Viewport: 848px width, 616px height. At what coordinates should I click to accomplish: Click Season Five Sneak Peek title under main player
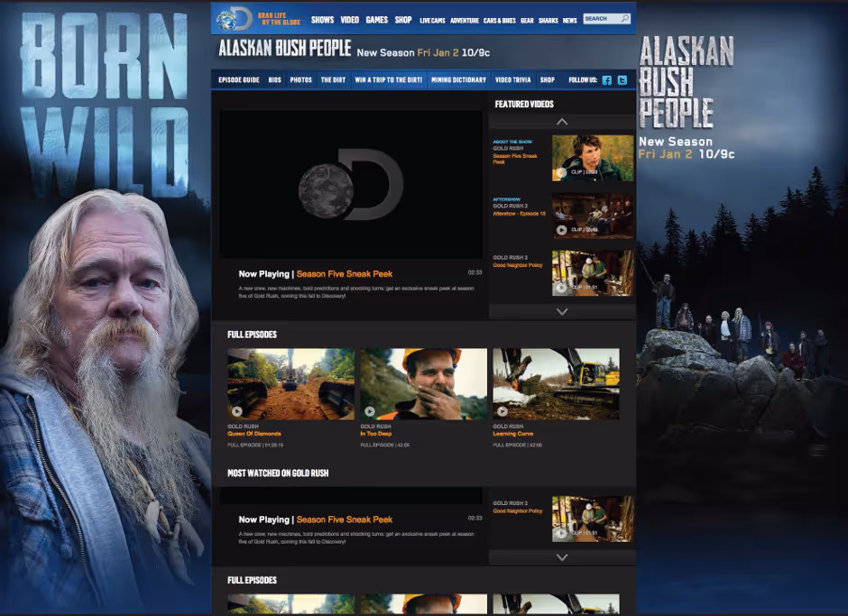click(x=345, y=274)
